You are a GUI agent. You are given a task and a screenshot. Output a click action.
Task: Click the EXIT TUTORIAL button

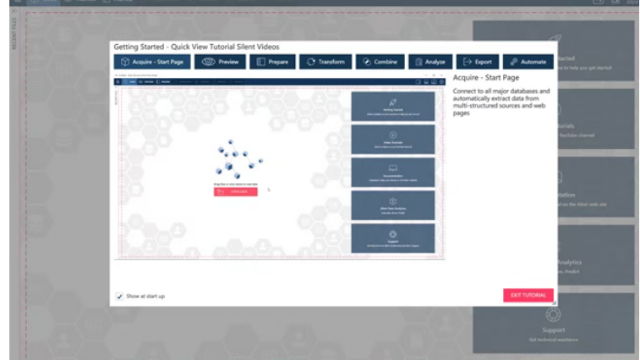[x=528, y=295]
